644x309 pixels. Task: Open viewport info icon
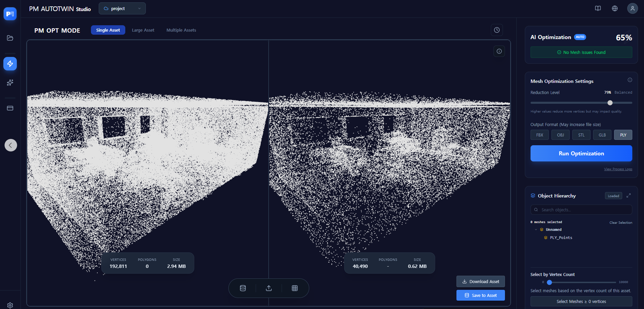coord(499,51)
